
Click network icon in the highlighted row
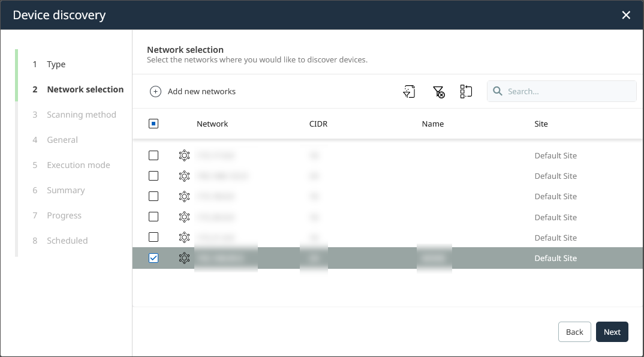click(x=184, y=258)
